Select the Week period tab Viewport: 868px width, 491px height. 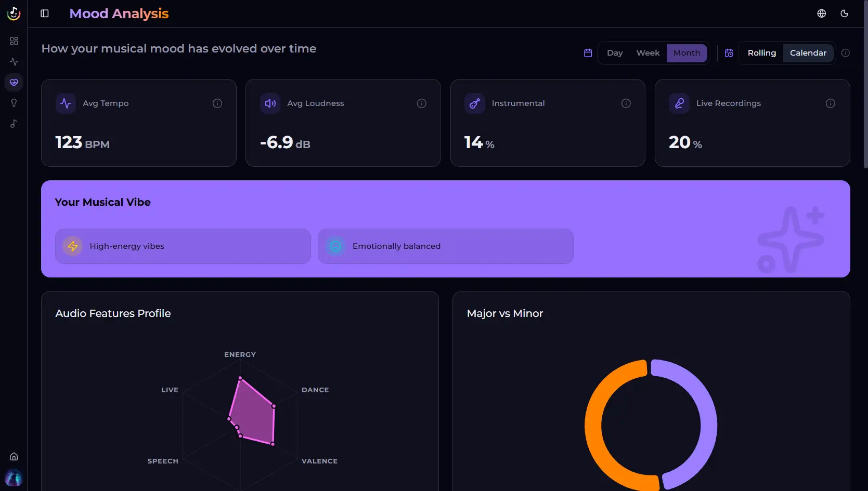click(x=648, y=53)
